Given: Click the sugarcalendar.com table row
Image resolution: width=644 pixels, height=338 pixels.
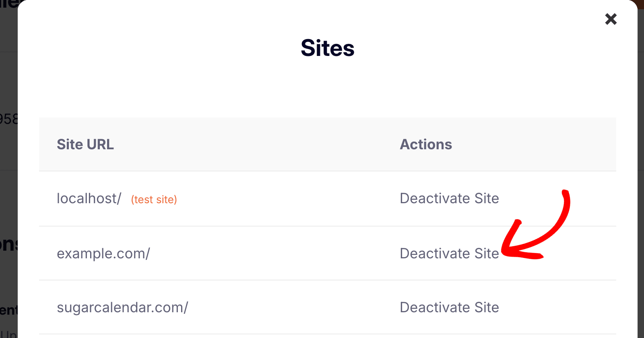Looking at the screenshot, I should [282, 307].
